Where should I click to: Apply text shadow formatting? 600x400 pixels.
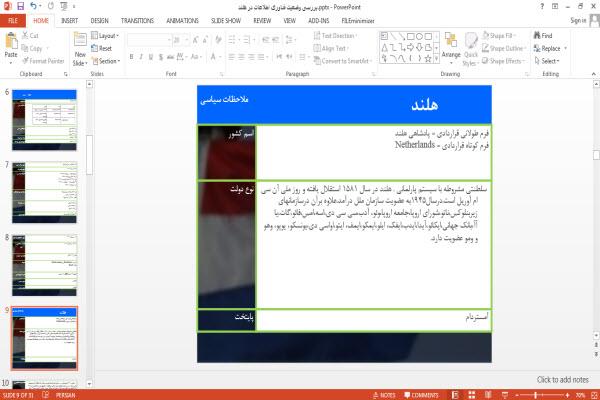coord(161,57)
